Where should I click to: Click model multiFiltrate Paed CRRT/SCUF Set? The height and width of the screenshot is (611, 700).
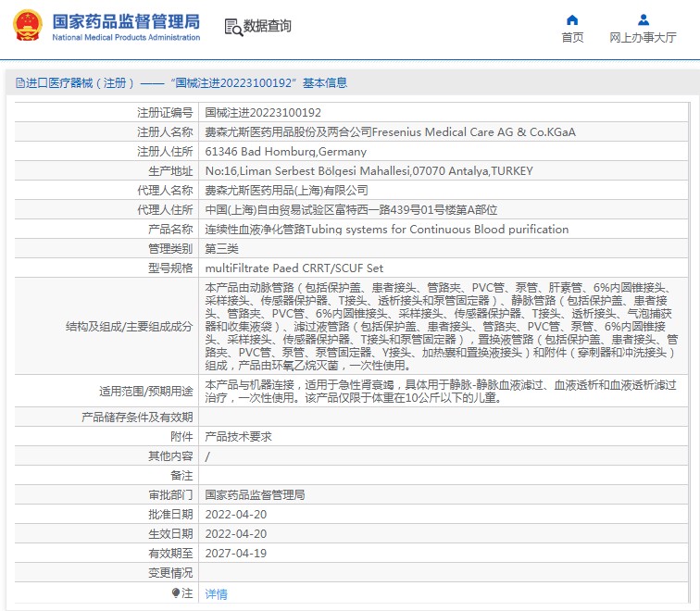pos(294,268)
